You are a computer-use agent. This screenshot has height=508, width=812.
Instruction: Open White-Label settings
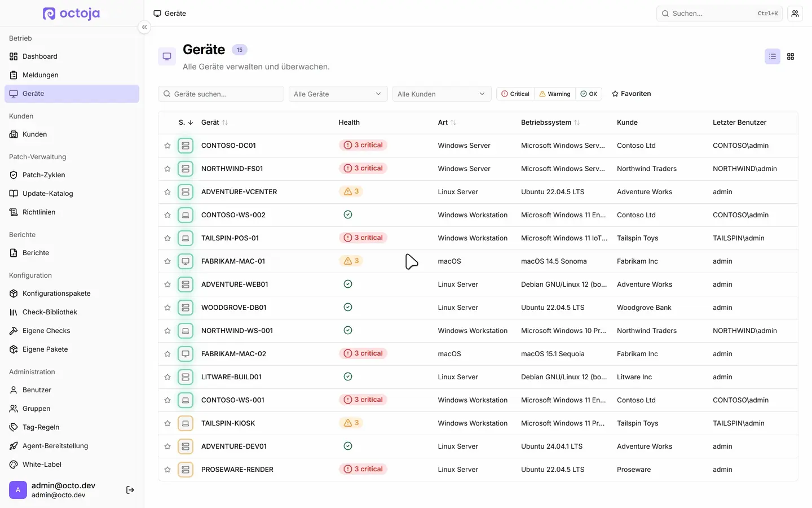[x=72, y=465]
